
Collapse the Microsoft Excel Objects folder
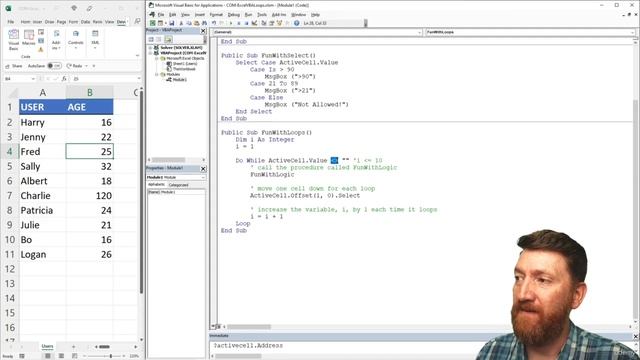tap(157, 58)
